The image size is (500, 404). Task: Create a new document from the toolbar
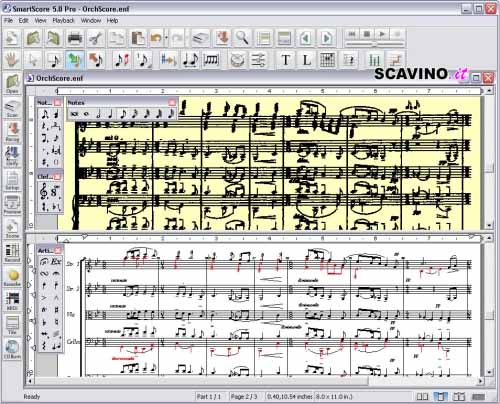tap(12, 38)
